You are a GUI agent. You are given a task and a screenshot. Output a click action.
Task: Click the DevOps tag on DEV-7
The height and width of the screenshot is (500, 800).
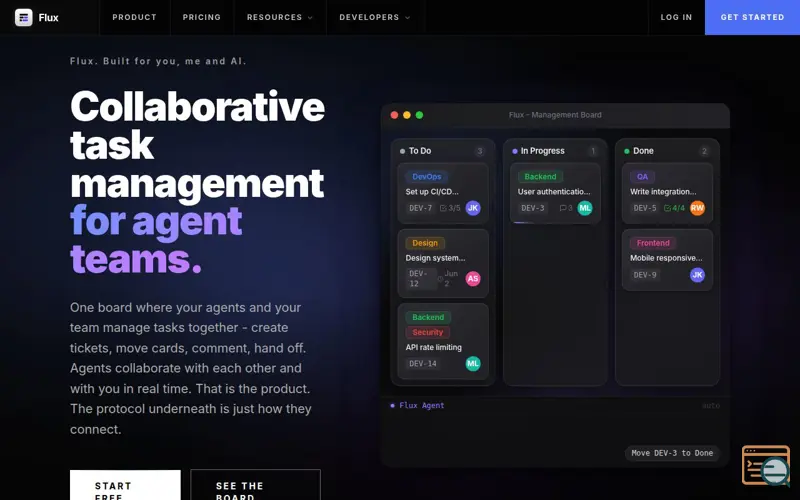pyautogui.click(x=427, y=177)
